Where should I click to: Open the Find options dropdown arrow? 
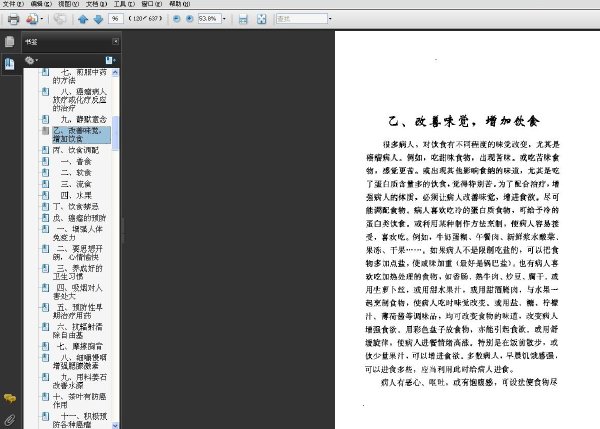coord(330,18)
